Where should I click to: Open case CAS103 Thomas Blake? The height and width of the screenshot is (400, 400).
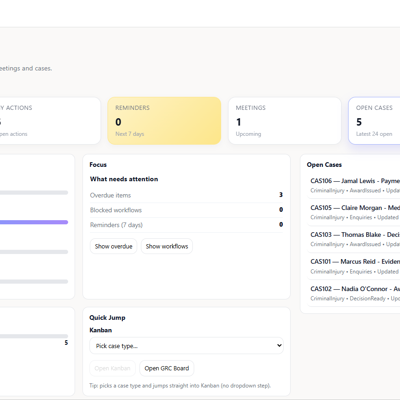[x=354, y=239]
